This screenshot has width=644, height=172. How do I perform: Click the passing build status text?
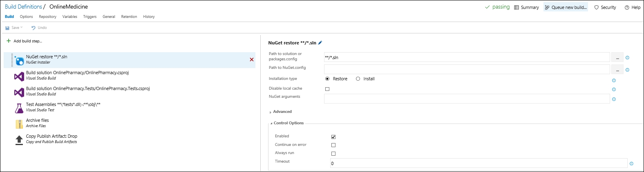(x=501, y=7)
